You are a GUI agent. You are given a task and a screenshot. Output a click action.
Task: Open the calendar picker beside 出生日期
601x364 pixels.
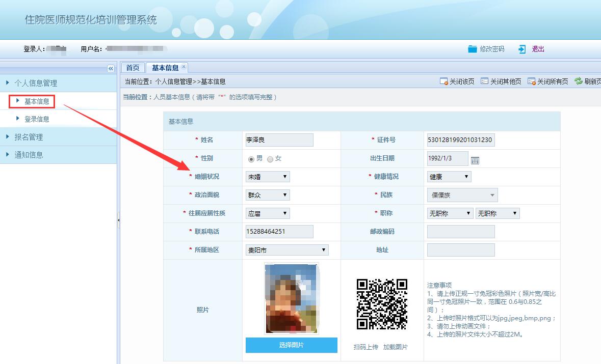475,160
